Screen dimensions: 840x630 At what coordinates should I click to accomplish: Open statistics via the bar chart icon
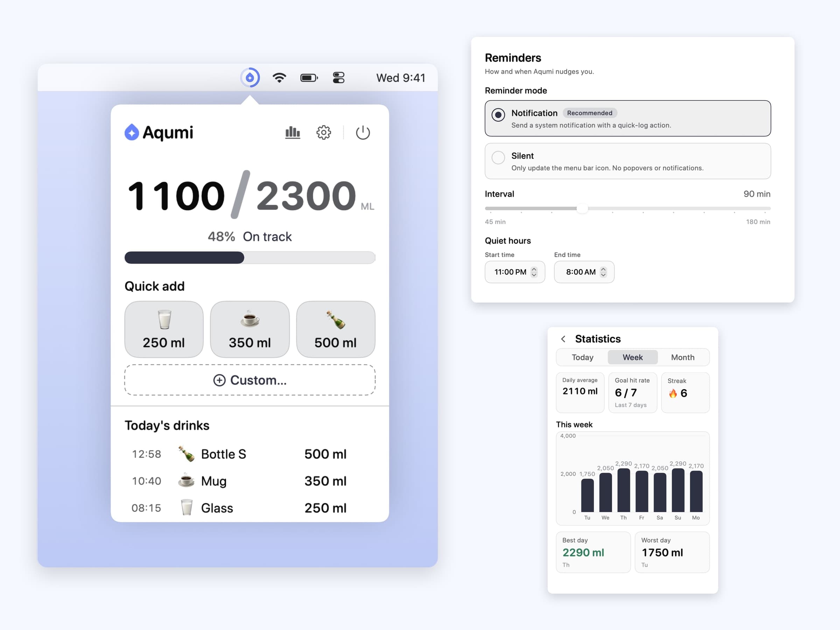(x=292, y=133)
